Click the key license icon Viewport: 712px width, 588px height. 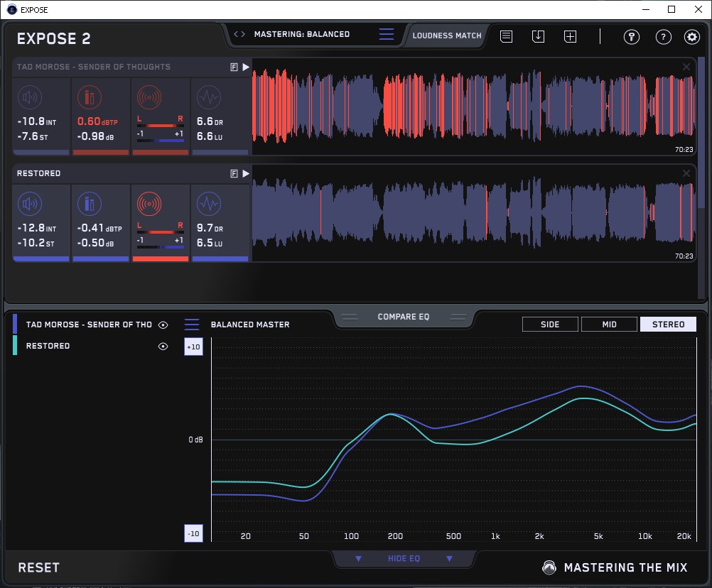632,37
